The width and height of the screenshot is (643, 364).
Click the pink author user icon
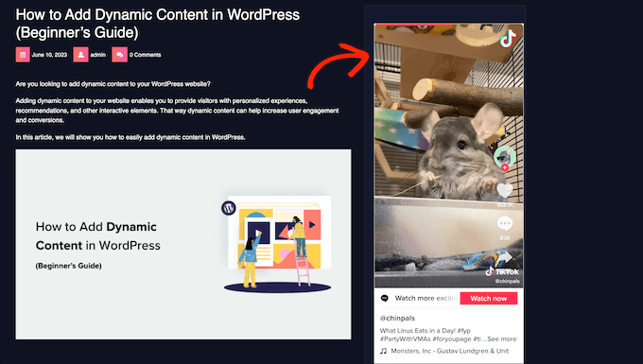click(x=80, y=55)
